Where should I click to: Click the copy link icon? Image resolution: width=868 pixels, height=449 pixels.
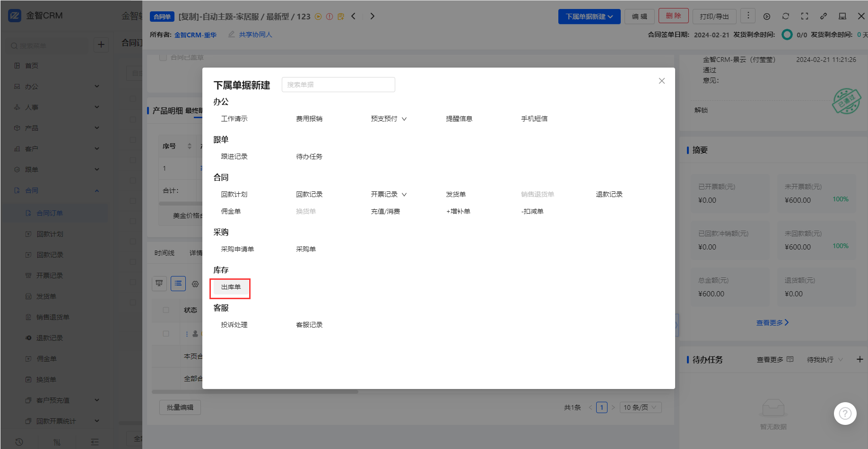pyautogui.click(x=824, y=16)
